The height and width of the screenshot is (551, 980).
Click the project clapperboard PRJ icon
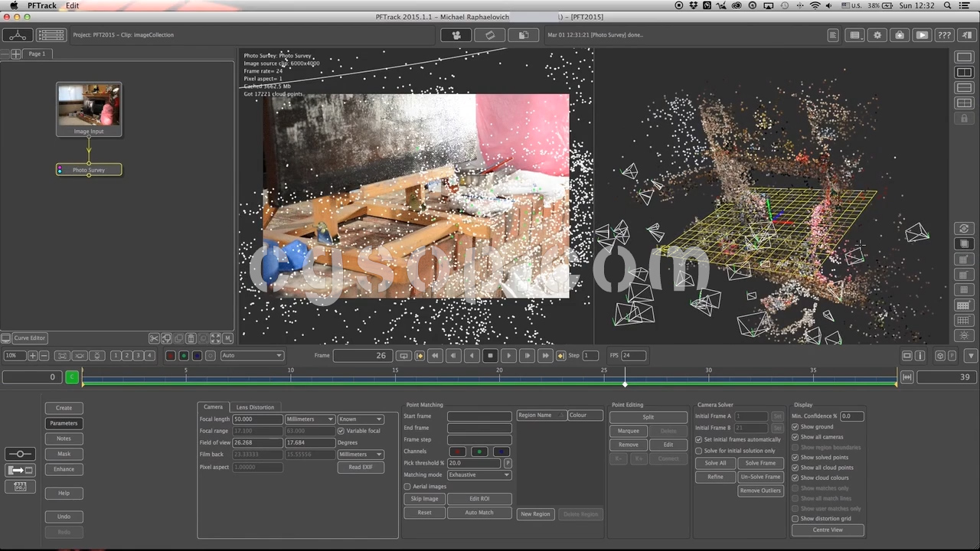tap(20, 486)
